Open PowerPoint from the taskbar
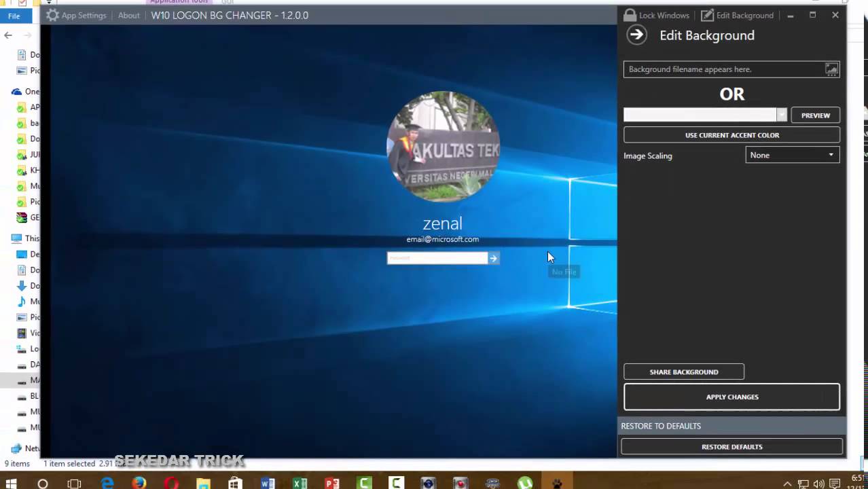The image size is (868, 489). point(331,484)
